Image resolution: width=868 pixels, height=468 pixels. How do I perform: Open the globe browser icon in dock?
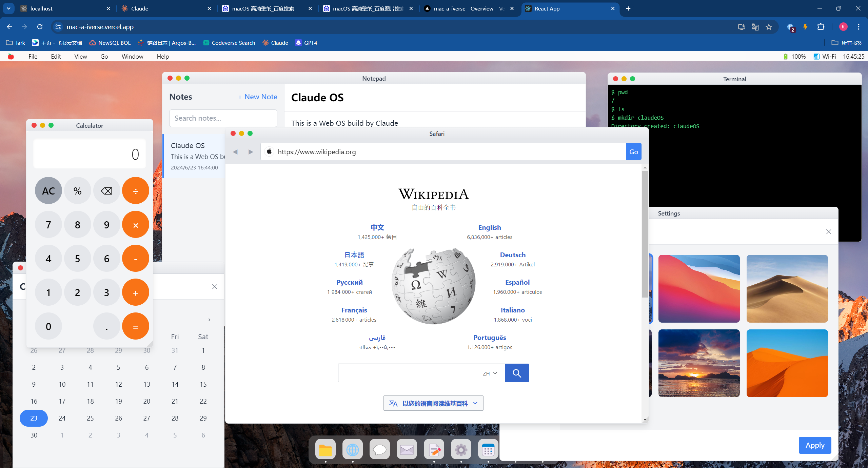[x=352, y=450]
